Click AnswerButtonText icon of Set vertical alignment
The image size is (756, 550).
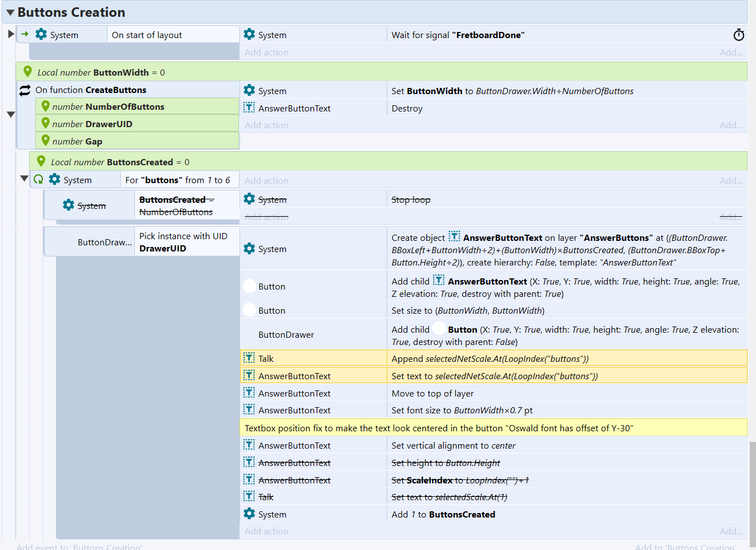click(x=249, y=445)
